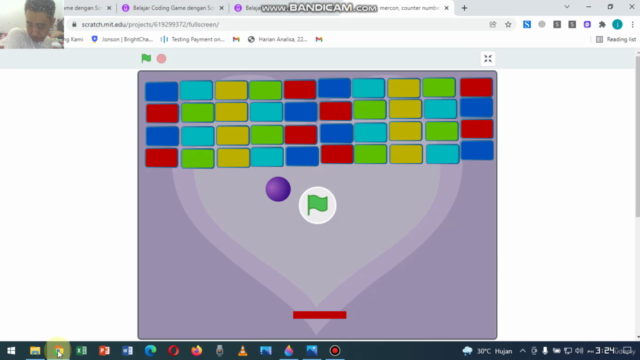Open Chrome's three-dot menu
Viewport: 640px width, 360px height.
[x=632, y=24]
